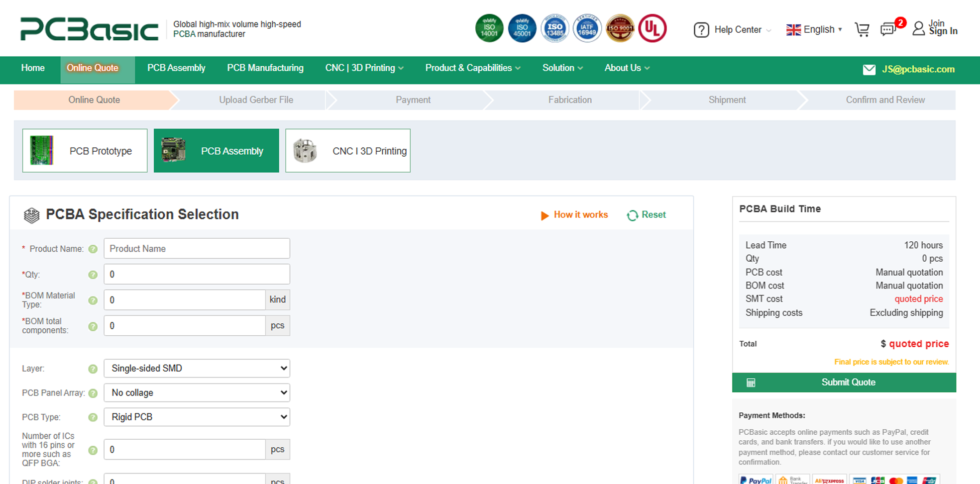This screenshot has width=980, height=484.
Task: Switch to the PCB Prototype tab
Action: coord(85,151)
